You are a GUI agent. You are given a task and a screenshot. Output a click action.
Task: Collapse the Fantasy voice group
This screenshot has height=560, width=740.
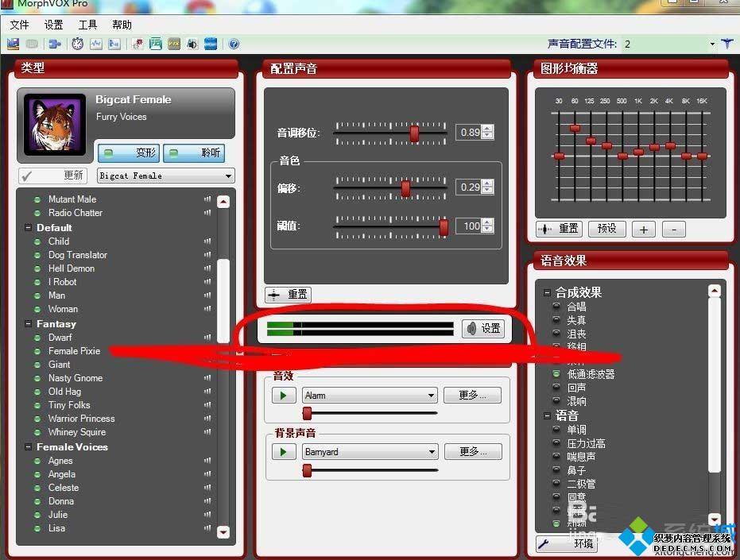click(28, 323)
